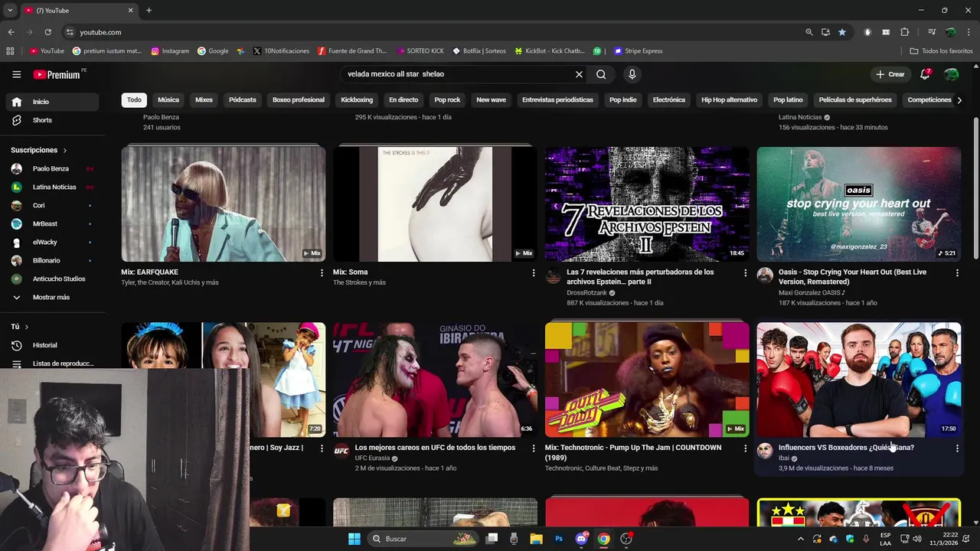The width and height of the screenshot is (980, 551).
Task: Play Influencers VS Boxeadores thumbnail
Action: click(859, 380)
